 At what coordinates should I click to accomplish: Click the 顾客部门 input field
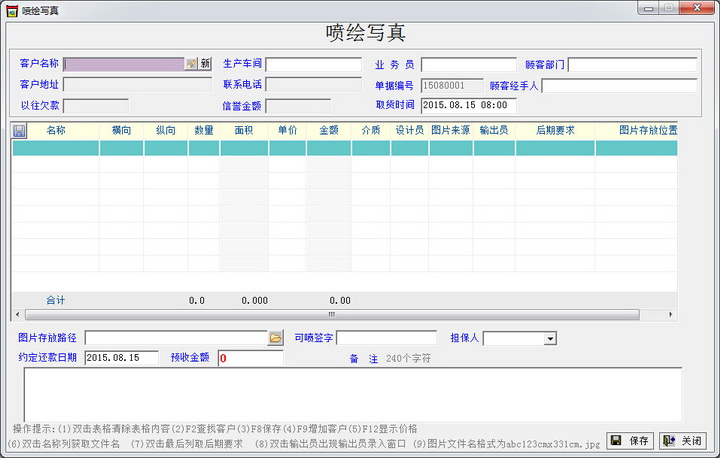[633, 64]
